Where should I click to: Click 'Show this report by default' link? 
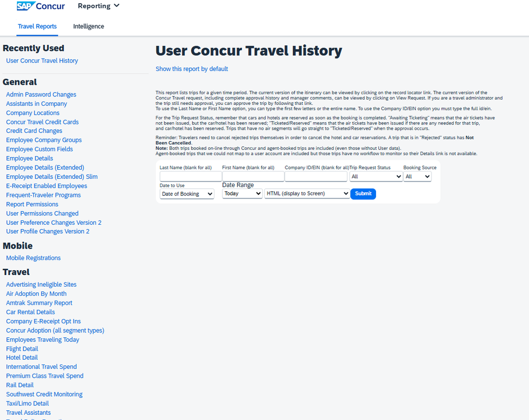[x=192, y=69]
